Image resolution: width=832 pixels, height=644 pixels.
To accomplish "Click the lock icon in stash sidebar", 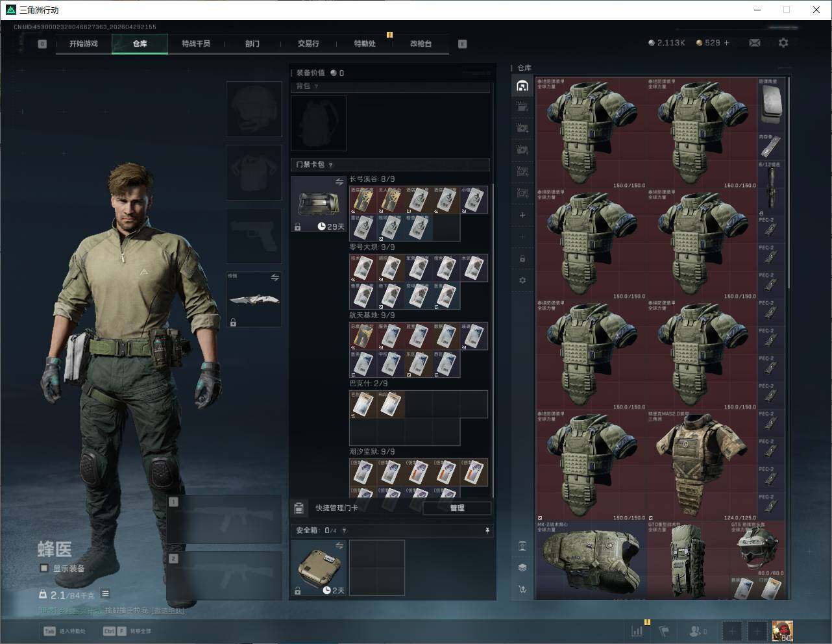I will point(522,258).
